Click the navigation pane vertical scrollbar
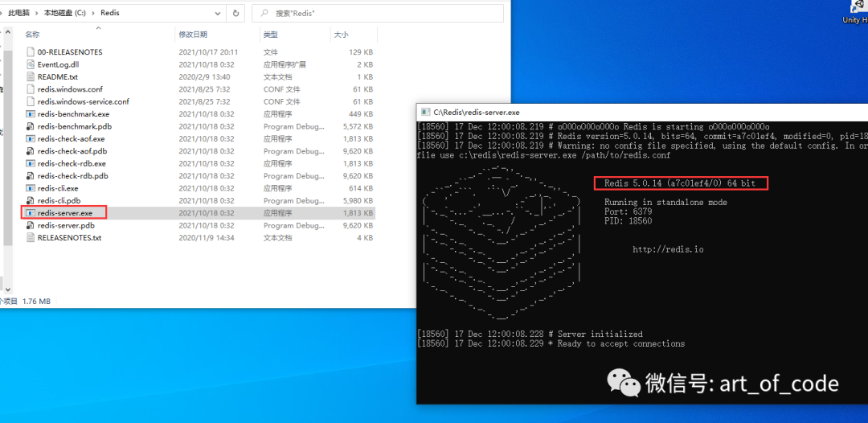 pyautogui.click(x=8, y=161)
